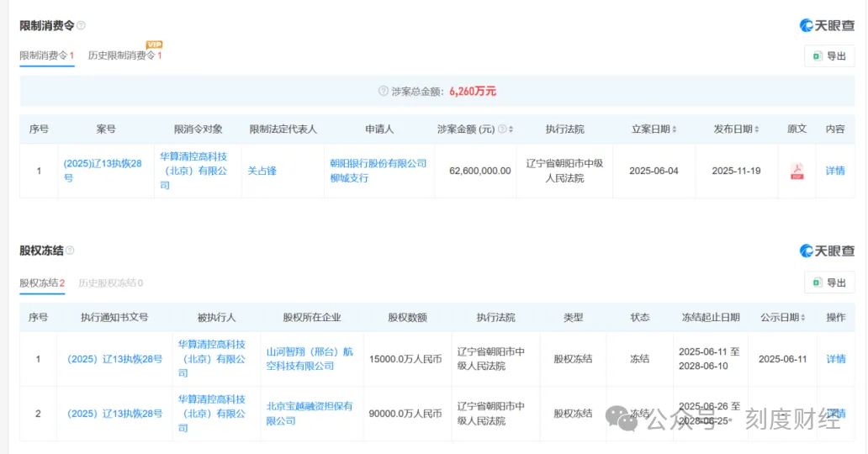Click 冻结 status in row 1
The height and width of the screenshot is (454, 868).
(639, 359)
